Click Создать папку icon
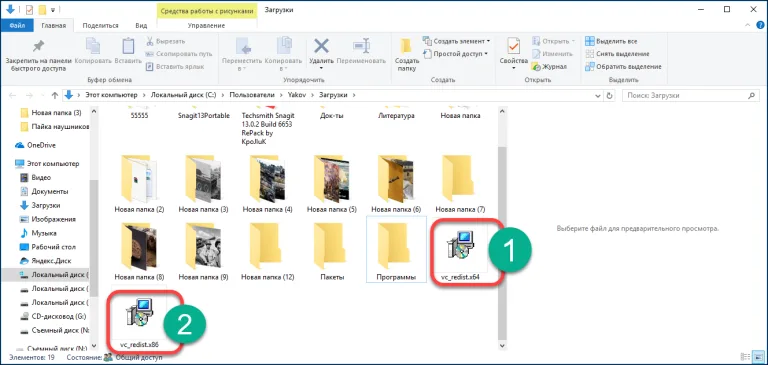This screenshot has height=365, width=768. point(406,47)
